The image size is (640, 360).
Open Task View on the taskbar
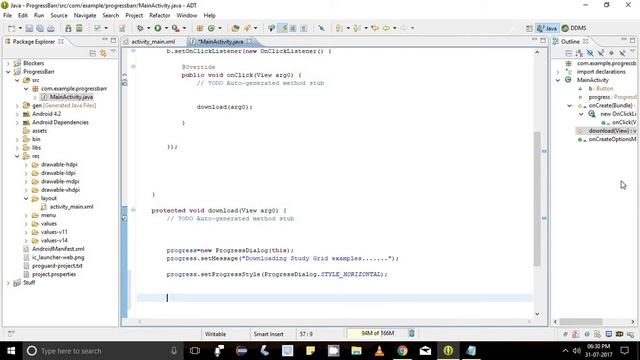tap(195, 351)
